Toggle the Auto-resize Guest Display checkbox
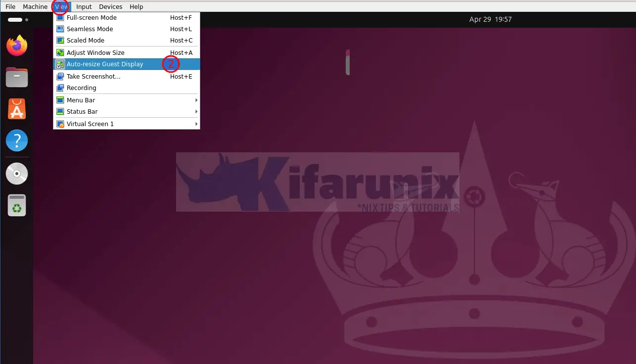This screenshot has width=636, height=364. click(x=60, y=64)
